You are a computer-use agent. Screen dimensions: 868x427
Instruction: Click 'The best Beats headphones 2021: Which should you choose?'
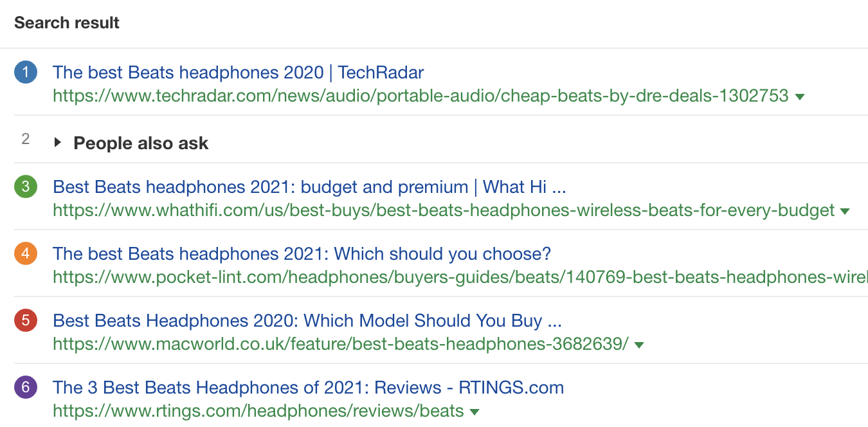click(x=302, y=254)
